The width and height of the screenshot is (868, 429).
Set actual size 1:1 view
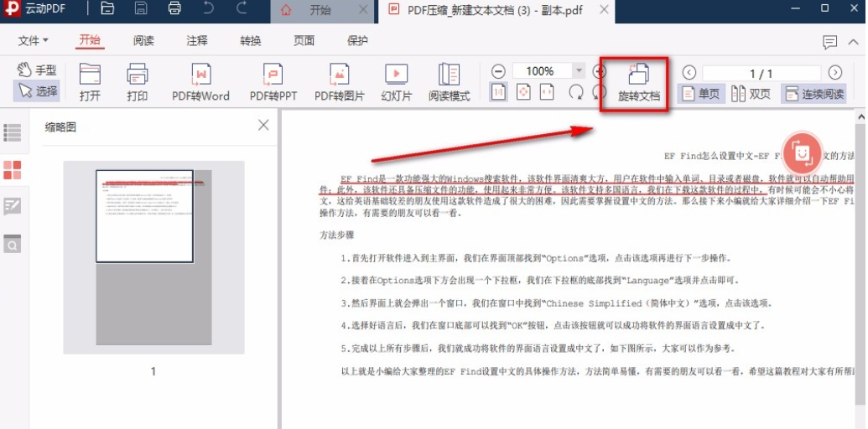point(498,93)
